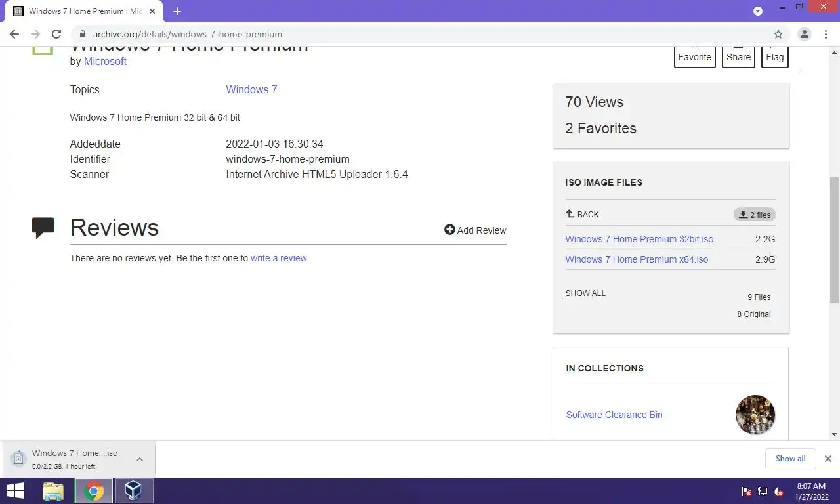
Task: Click SHOW ALL files
Action: (585, 293)
